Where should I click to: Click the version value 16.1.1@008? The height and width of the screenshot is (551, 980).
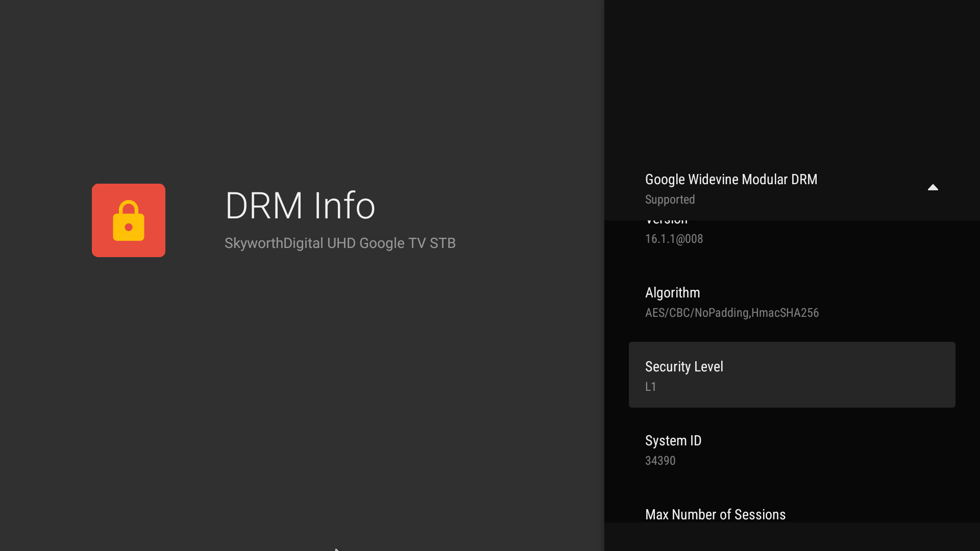(674, 239)
